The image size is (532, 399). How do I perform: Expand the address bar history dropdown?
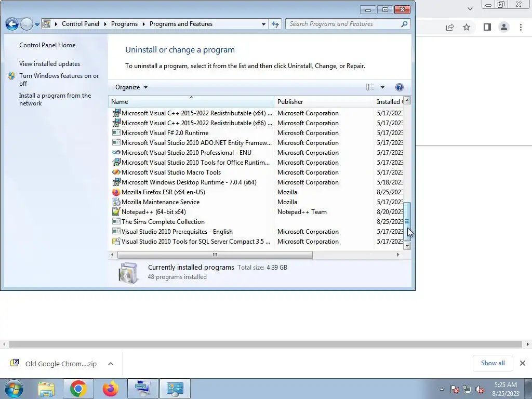coord(263,24)
